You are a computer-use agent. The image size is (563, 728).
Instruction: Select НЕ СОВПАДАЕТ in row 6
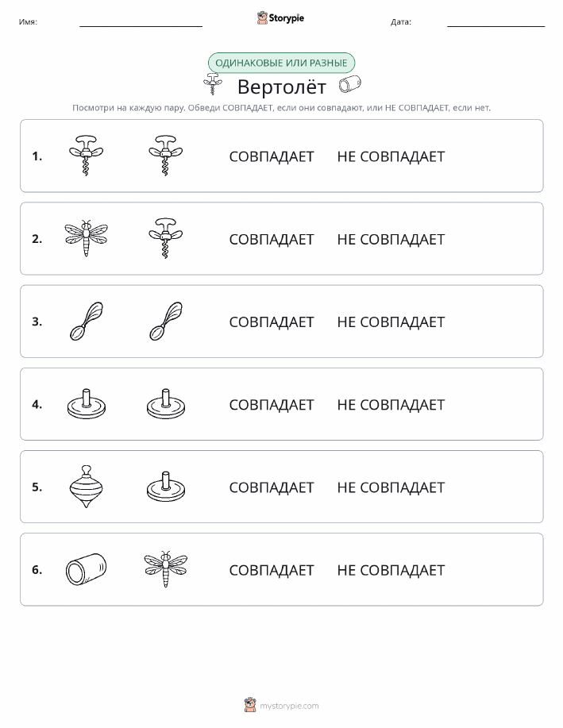click(x=391, y=570)
